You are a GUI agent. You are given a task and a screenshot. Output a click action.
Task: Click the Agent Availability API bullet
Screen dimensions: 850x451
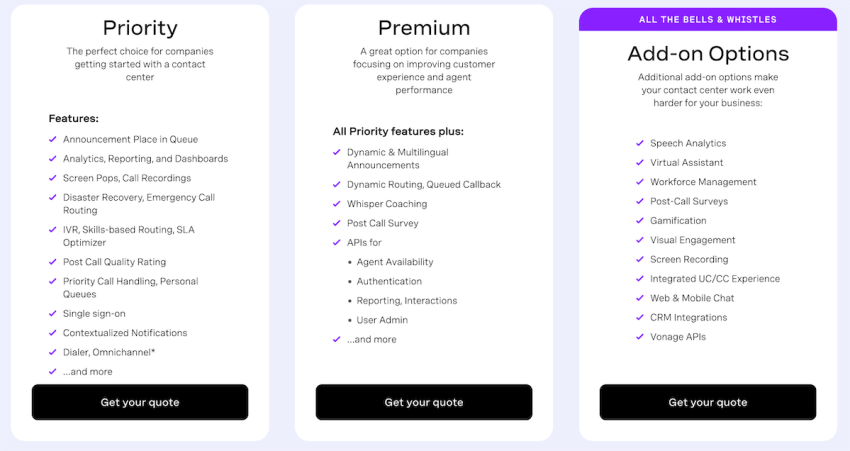click(x=395, y=262)
